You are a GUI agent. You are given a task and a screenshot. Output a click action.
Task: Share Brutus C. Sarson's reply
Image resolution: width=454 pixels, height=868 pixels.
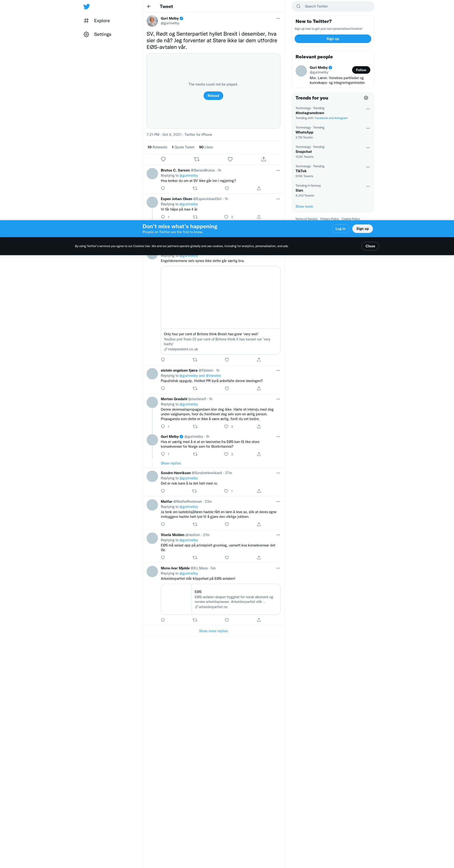click(x=259, y=188)
